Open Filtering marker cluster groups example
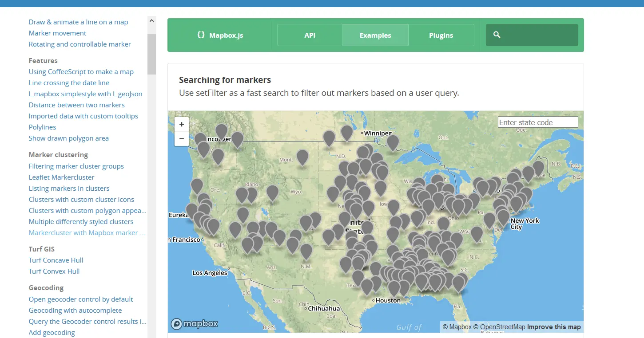The image size is (644, 338). click(76, 166)
